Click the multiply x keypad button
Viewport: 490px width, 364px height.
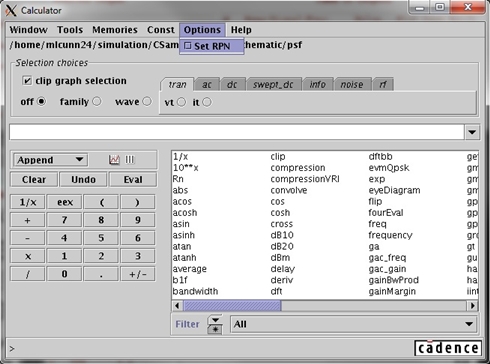pos(28,256)
